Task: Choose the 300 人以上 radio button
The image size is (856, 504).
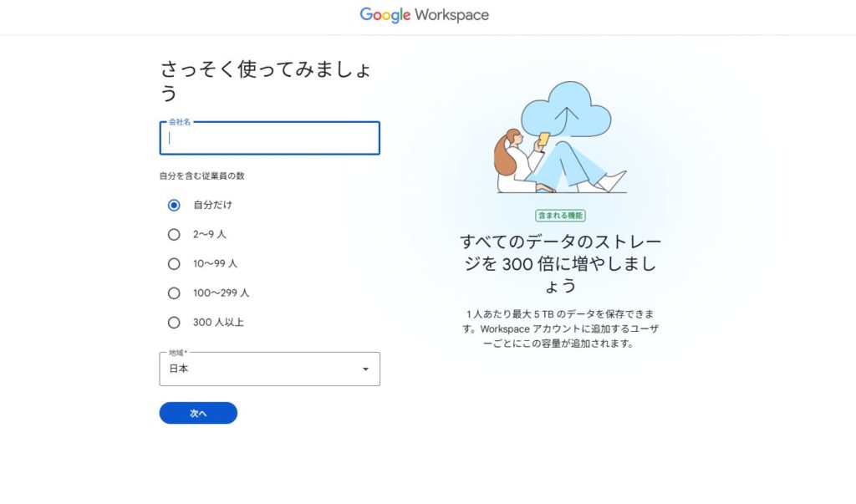Action: (174, 322)
